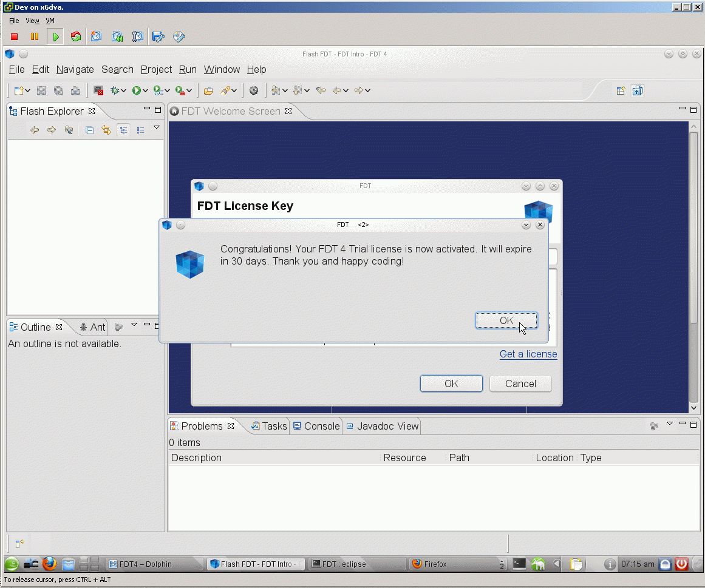Open the Run dropdown arrow

coord(145,91)
